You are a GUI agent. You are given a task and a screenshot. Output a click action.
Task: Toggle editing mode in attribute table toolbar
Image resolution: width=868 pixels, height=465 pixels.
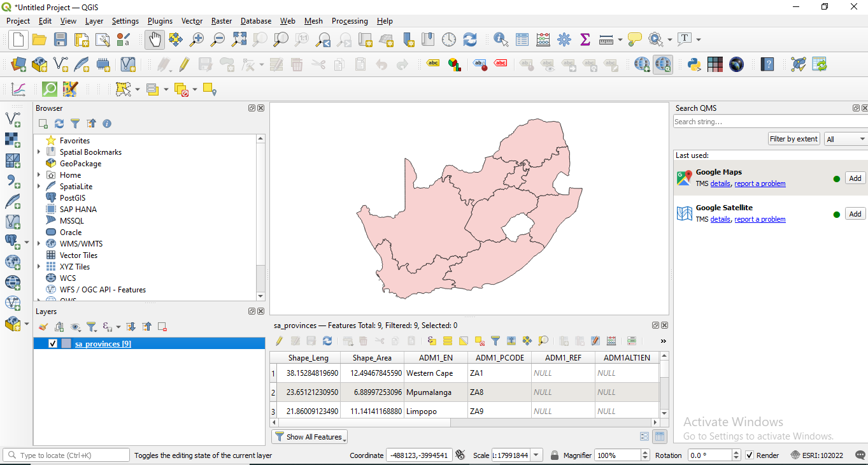pyautogui.click(x=279, y=341)
